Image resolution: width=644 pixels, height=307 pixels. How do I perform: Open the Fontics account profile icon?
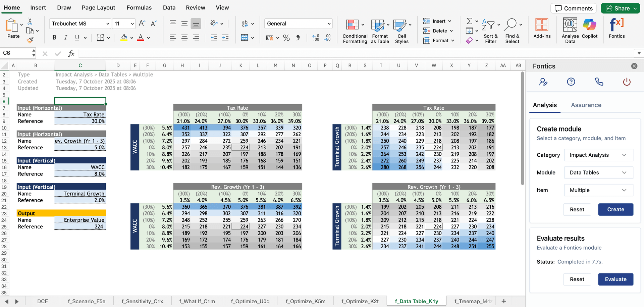(543, 82)
